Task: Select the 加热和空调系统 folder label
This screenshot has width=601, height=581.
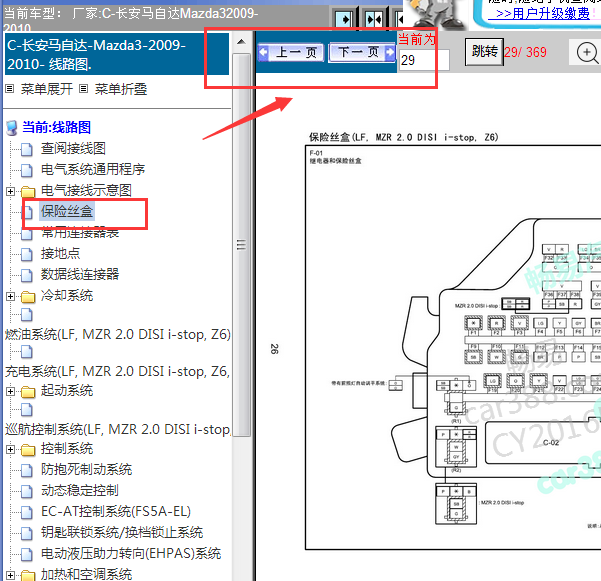Action: coord(87,574)
